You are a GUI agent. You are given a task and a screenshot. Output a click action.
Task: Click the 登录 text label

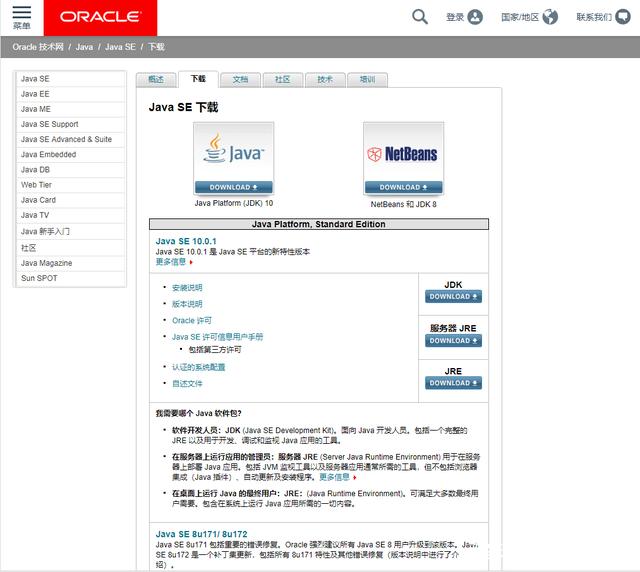[455, 17]
